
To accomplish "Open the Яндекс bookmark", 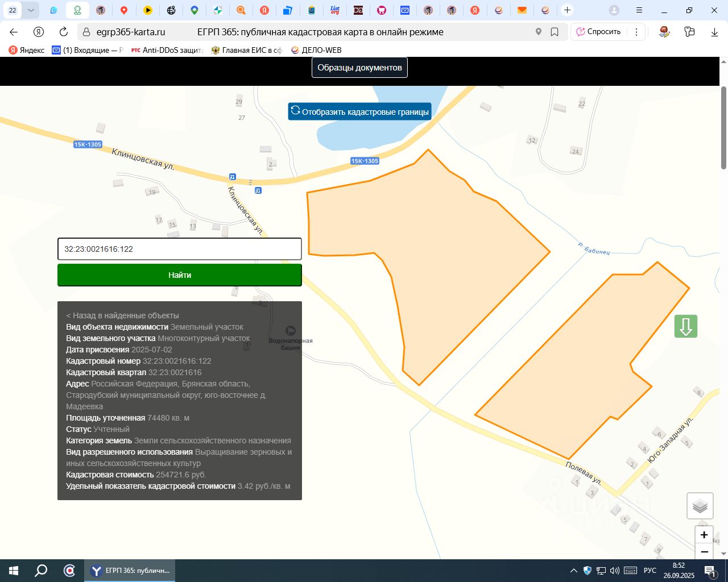I will [27, 50].
